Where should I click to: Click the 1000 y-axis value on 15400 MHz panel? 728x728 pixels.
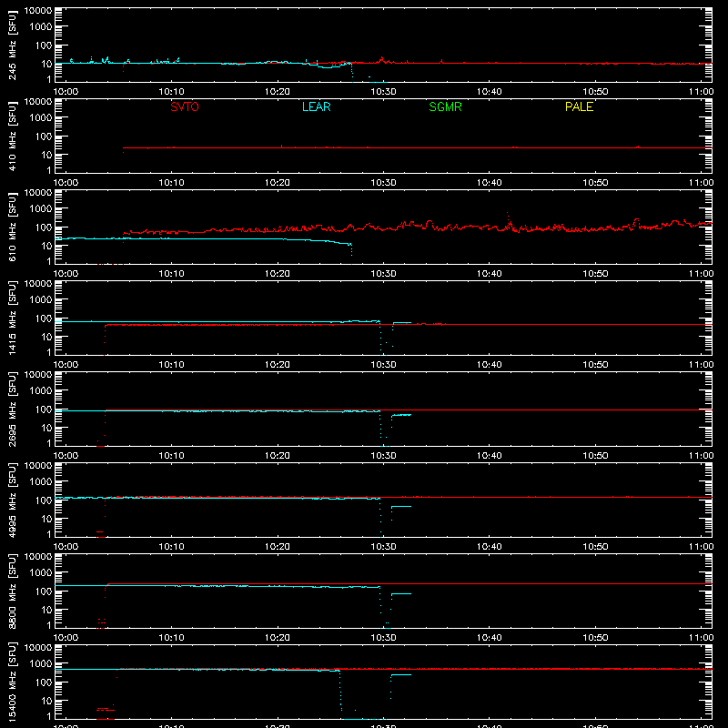coord(41,664)
